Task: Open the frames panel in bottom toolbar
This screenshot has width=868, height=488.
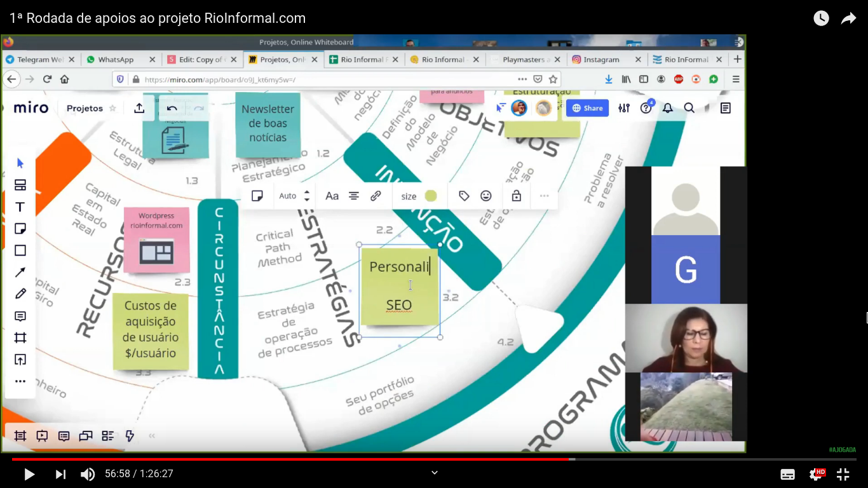Action: (x=20, y=436)
